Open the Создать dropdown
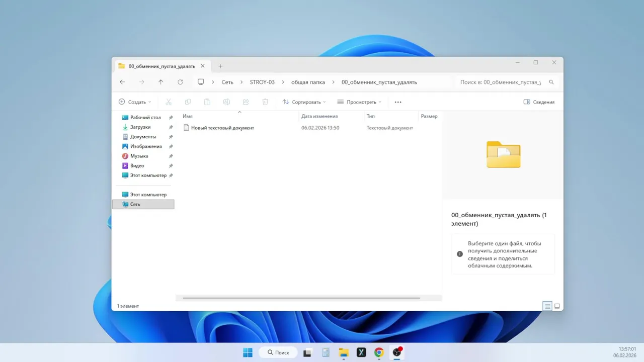This screenshot has height=362, width=644. [x=135, y=102]
